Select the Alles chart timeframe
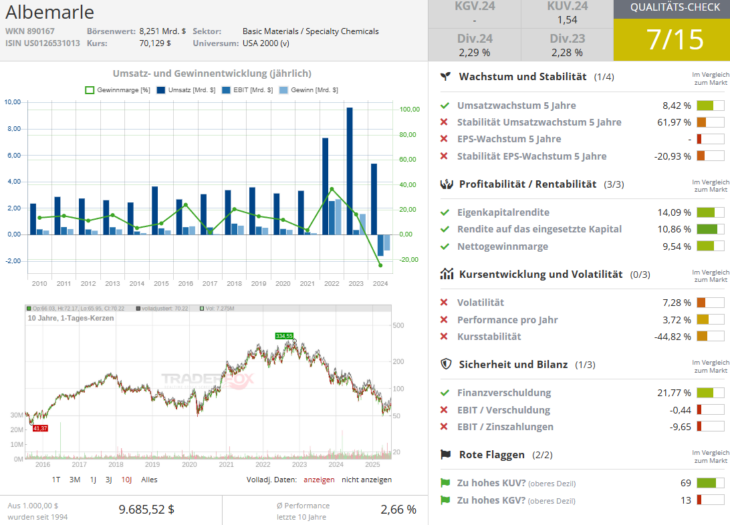This screenshot has width=730, height=525. (149, 479)
